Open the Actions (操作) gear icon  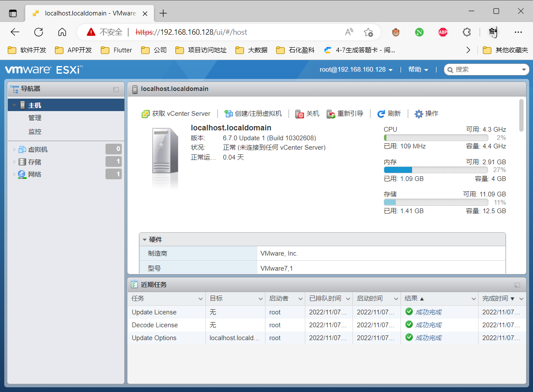click(x=419, y=114)
